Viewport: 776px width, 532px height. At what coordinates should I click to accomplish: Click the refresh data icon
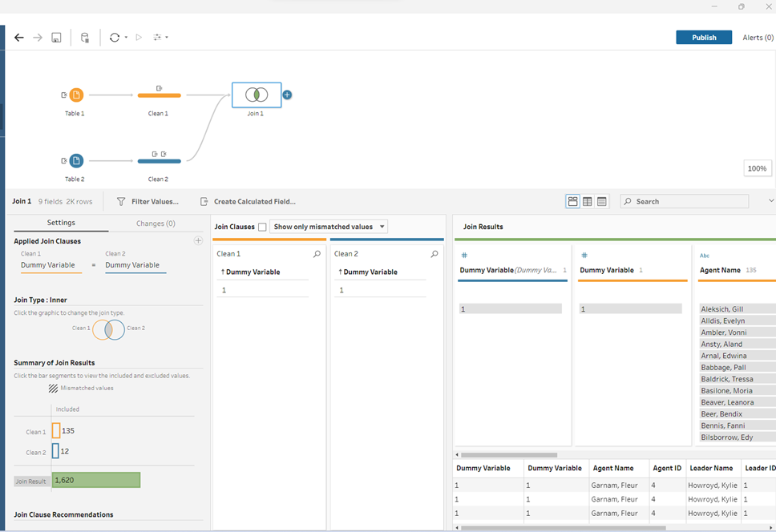pos(115,38)
